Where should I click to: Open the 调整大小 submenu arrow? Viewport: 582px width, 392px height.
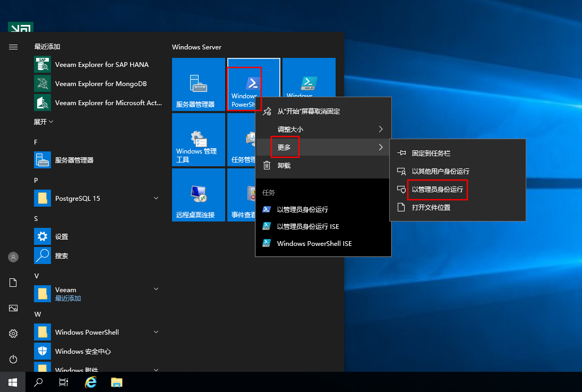click(380, 129)
